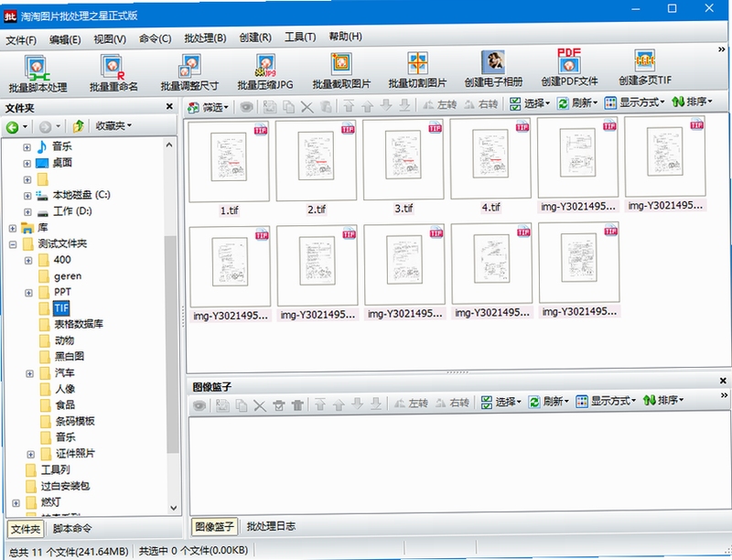Launch the 创建PDF文件 tool
This screenshot has width=732, height=560.
point(569,68)
